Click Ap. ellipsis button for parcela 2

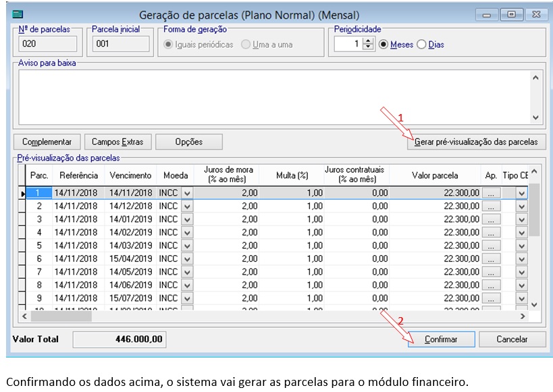pos(491,206)
